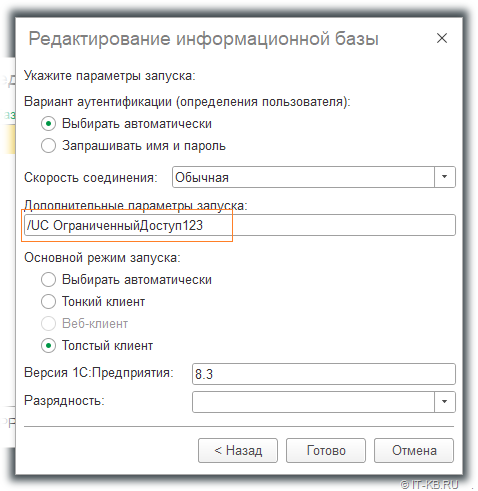Screen dimensions: 478x491
Task: Close the Редактирование информационной базы dialog
Action: click(442, 38)
